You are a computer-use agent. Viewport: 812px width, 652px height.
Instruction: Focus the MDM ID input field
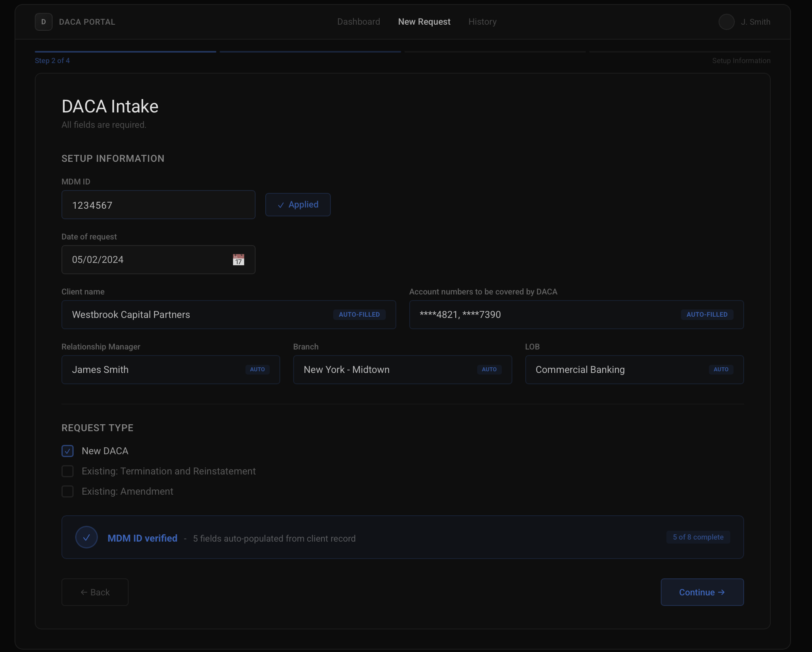(x=159, y=205)
